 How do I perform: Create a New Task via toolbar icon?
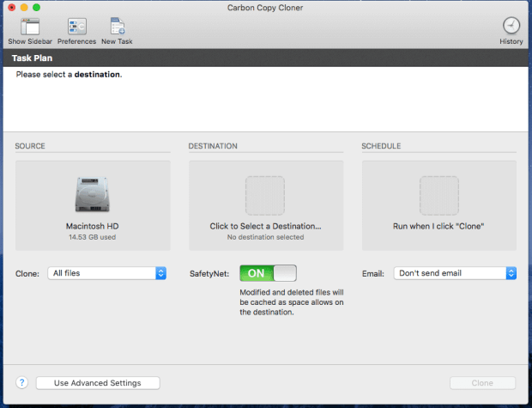[118, 27]
